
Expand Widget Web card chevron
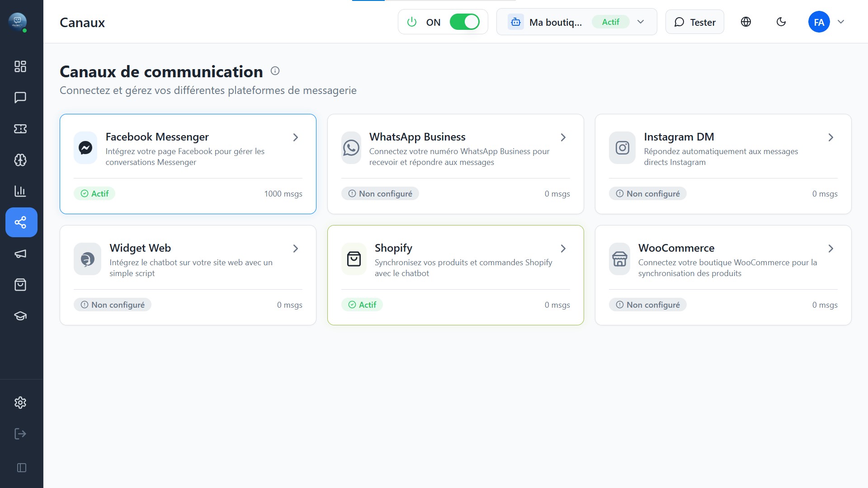296,249
